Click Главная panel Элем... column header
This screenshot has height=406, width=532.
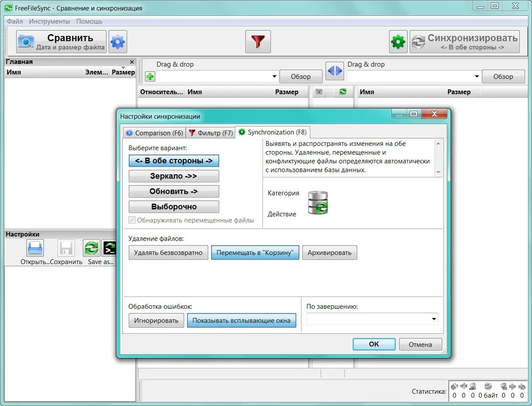point(96,72)
